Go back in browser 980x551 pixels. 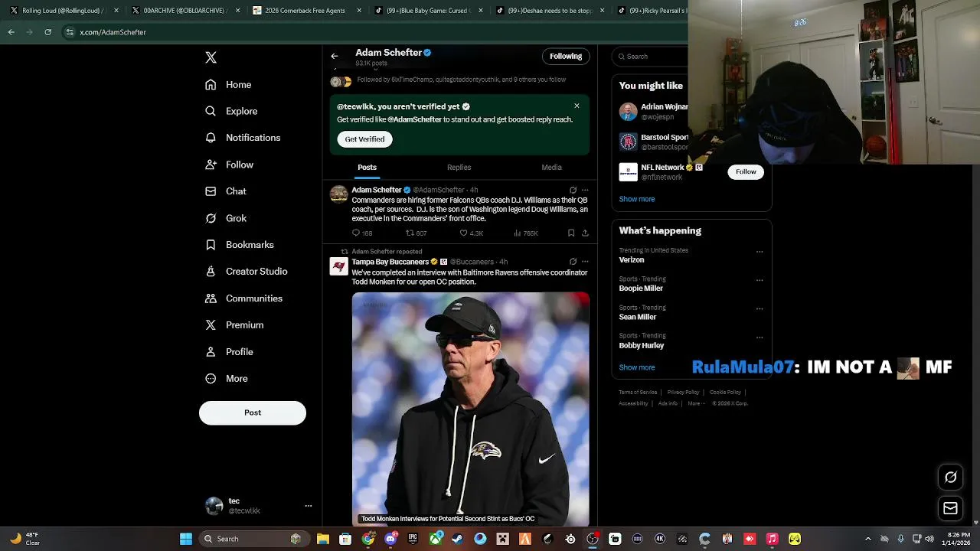[x=11, y=32]
